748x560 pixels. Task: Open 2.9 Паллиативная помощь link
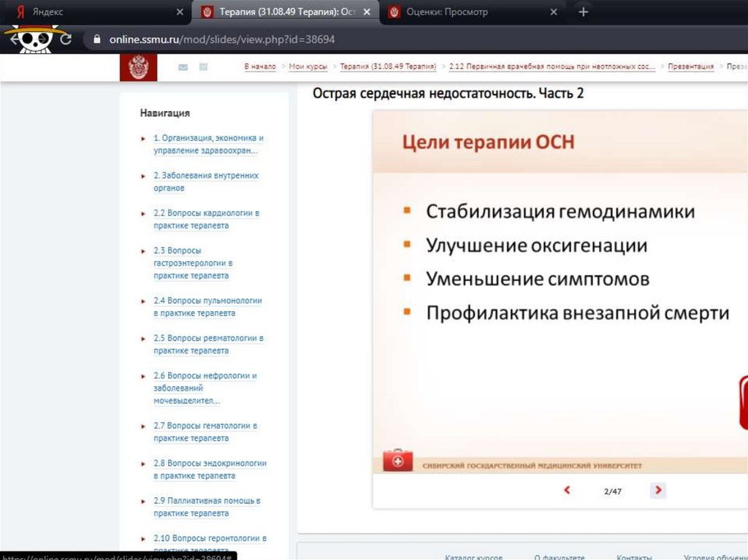[x=207, y=507]
